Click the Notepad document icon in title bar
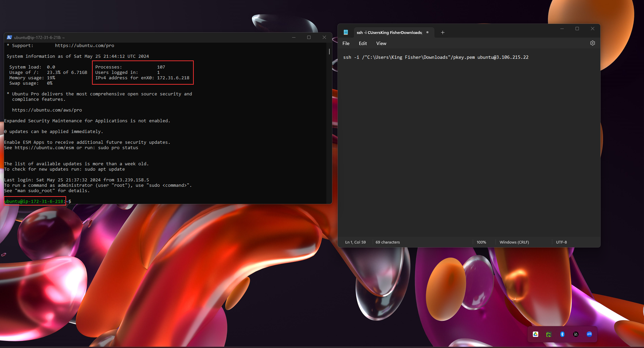This screenshot has width=644, height=348. pos(346,32)
